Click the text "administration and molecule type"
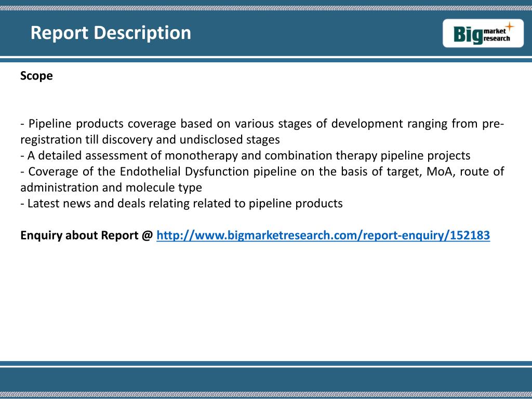This screenshot has width=532, height=399. [111, 188]
